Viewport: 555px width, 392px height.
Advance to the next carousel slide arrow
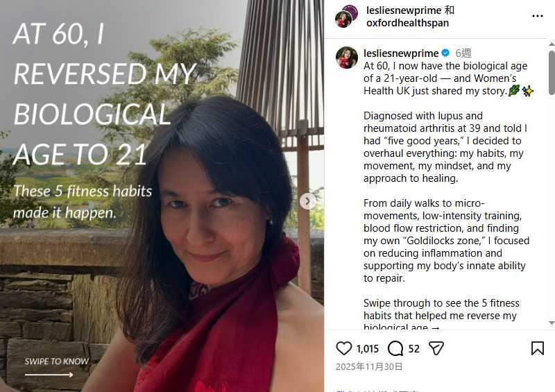coord(308,201)
